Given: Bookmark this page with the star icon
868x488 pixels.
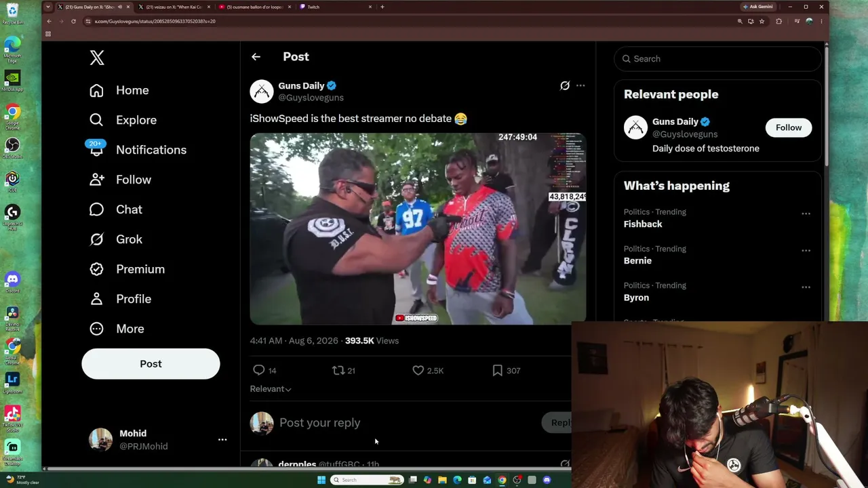Looking at the screenshot, I should pyautogui.click(x=762, y=21).
